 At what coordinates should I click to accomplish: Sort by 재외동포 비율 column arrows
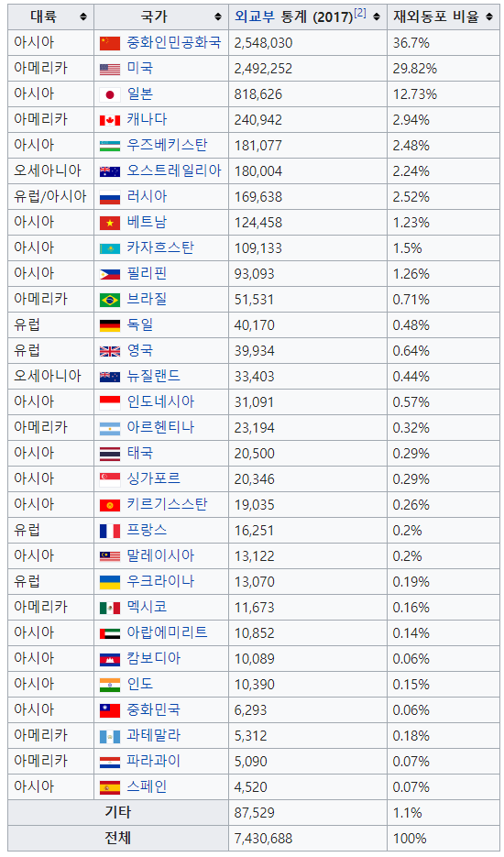pyautogui.click(x=488, y=16)
